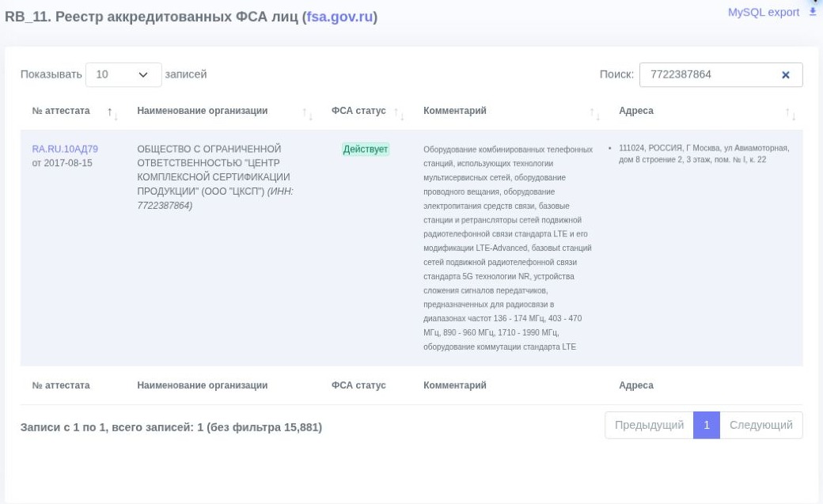
Task: Click footer label № аттестата
Action: [61, 385]
